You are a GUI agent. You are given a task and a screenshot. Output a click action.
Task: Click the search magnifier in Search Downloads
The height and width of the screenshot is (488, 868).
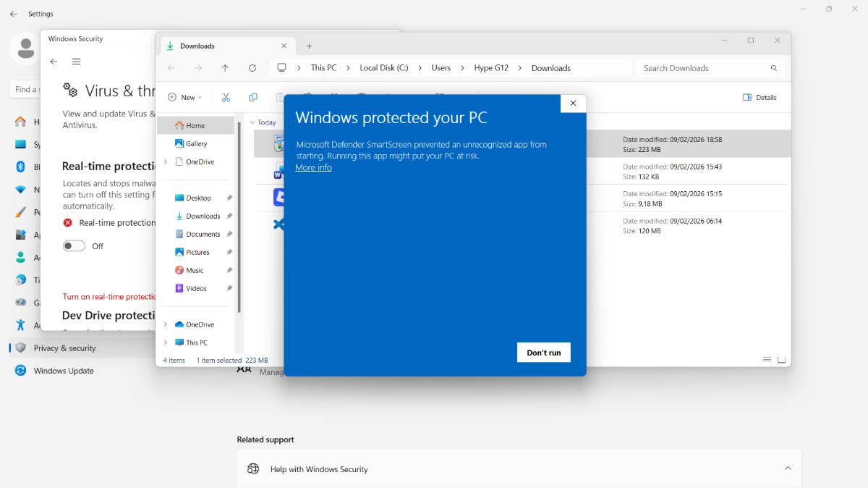pyautogui.click(x=774, y=68)
